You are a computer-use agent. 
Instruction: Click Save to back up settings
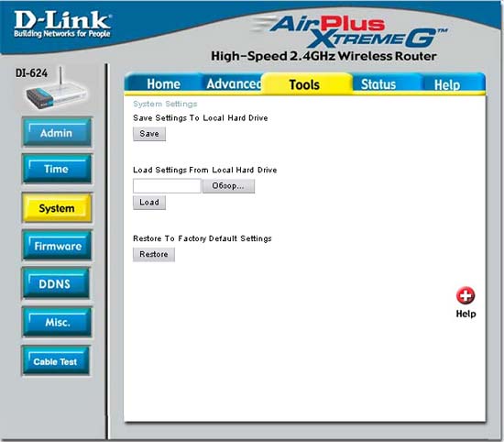tap(149, 134)
